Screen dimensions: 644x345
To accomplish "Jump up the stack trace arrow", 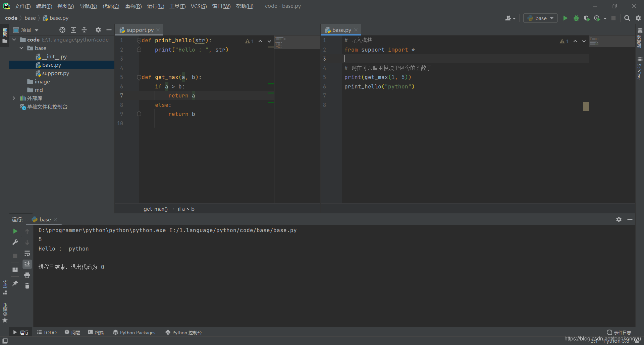I will tap(27, 231).
